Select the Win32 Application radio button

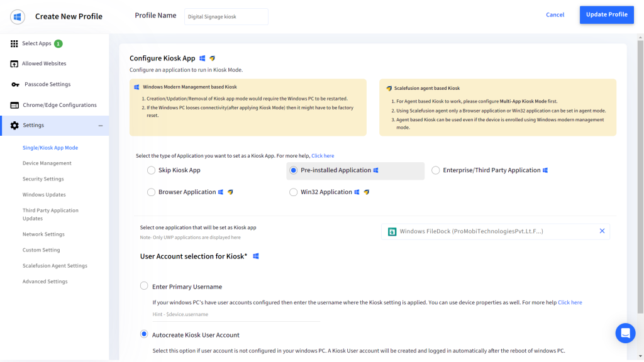[293, 192]
